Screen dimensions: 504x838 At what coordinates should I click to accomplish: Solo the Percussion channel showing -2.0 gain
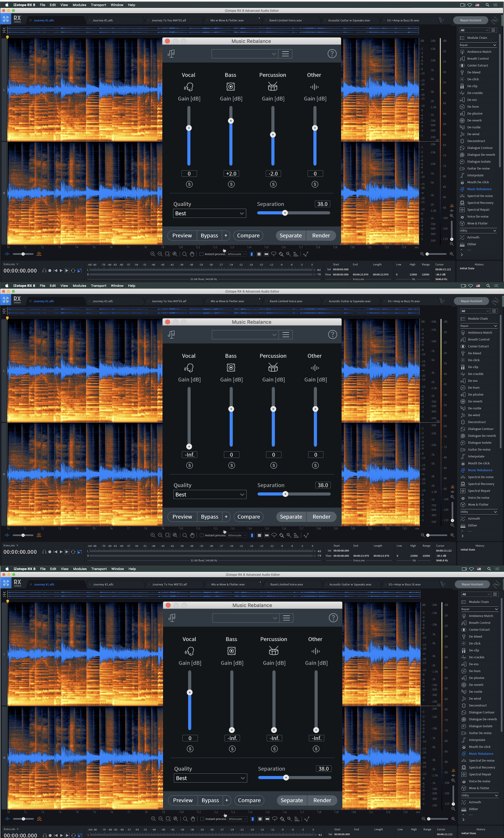274,184
